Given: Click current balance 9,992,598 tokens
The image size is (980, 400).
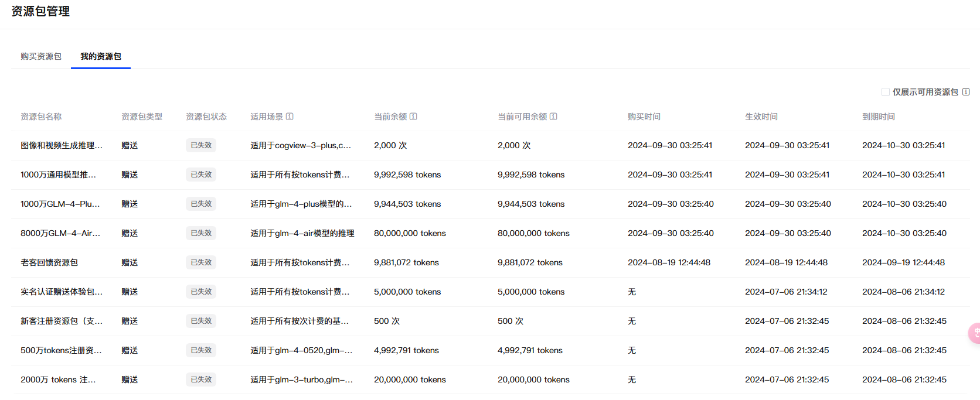Looking at the screenshot, I should (x=407, y=175).
